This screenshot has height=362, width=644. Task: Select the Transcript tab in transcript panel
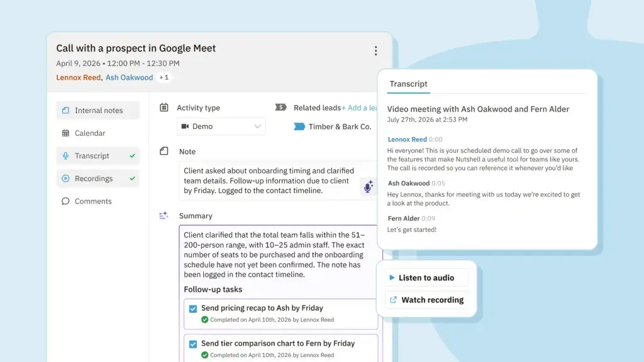click(408, 84)
